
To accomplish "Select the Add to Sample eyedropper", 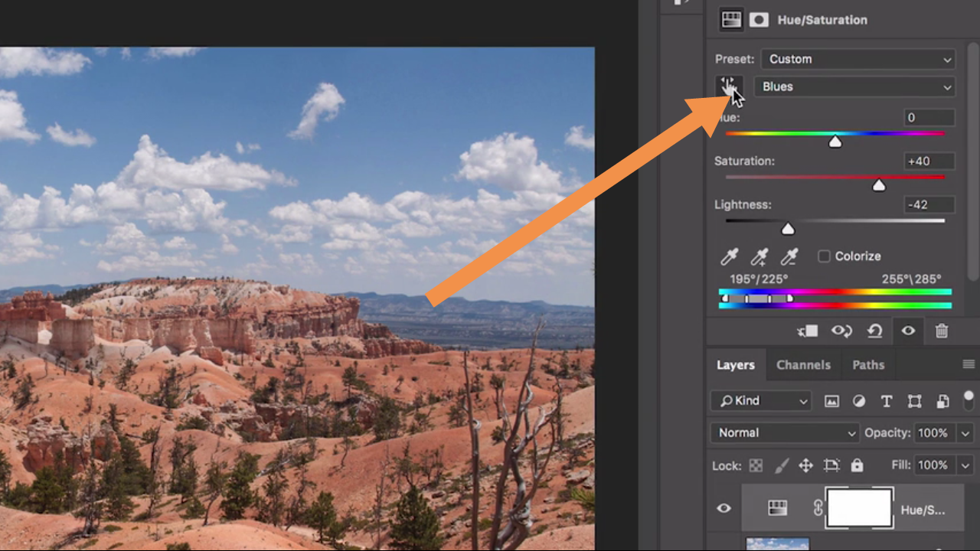I will (759, 256).
